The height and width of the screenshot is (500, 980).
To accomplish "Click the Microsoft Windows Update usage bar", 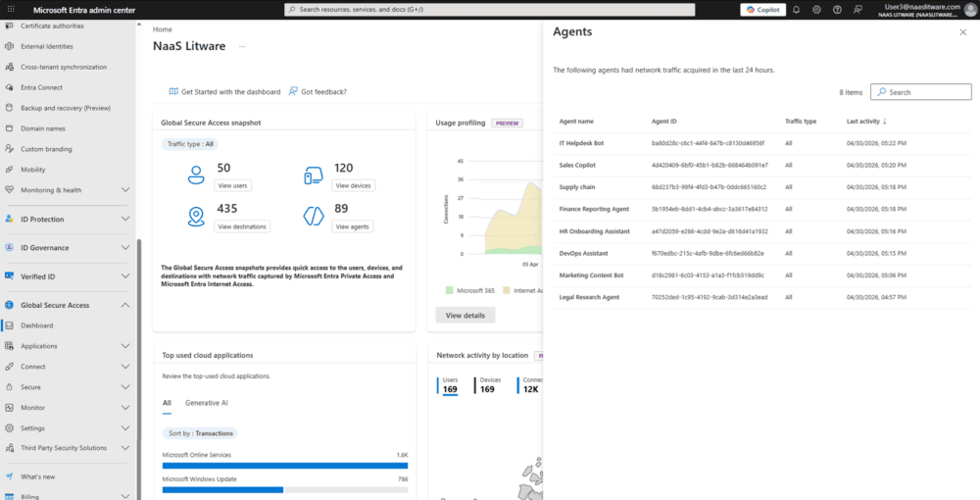I will tap(285, 490).
